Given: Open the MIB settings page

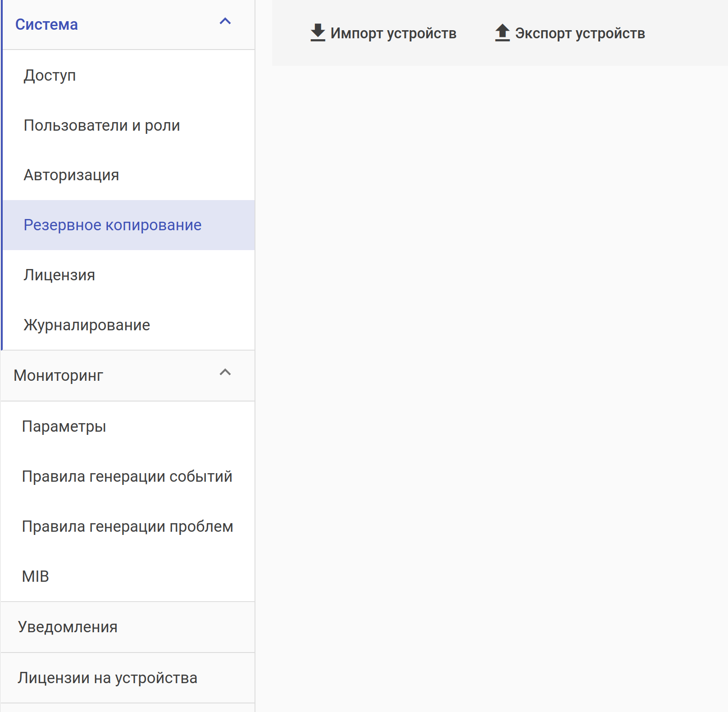Looking at the screenshot, I should coord(36,576).
